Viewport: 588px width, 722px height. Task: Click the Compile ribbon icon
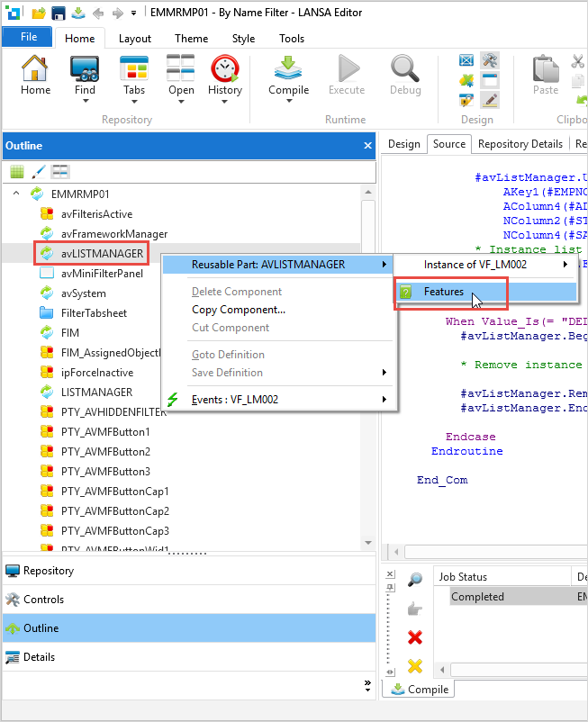[x=288, y=68]
